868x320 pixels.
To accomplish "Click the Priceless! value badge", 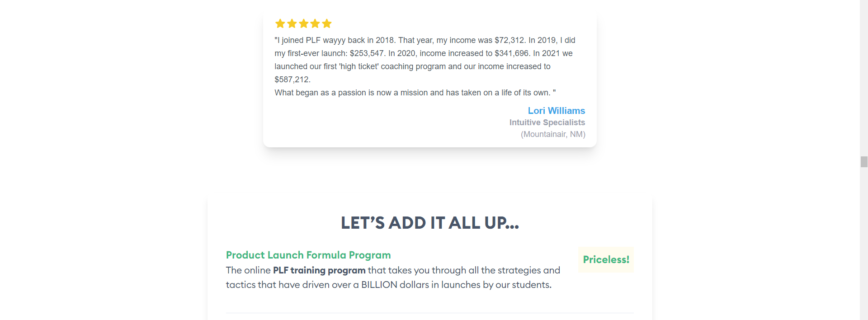I will pyautogui.click(x=606, y=260).
